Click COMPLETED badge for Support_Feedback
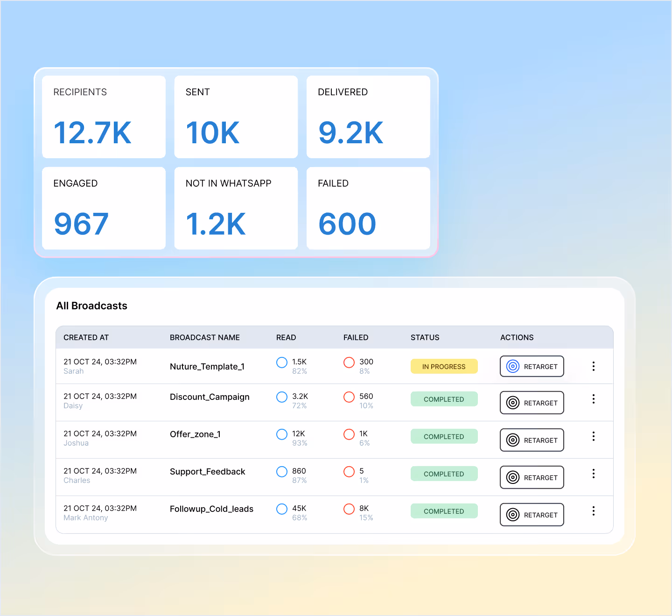This screenshot has width=672, height=616. click(444, 474)
